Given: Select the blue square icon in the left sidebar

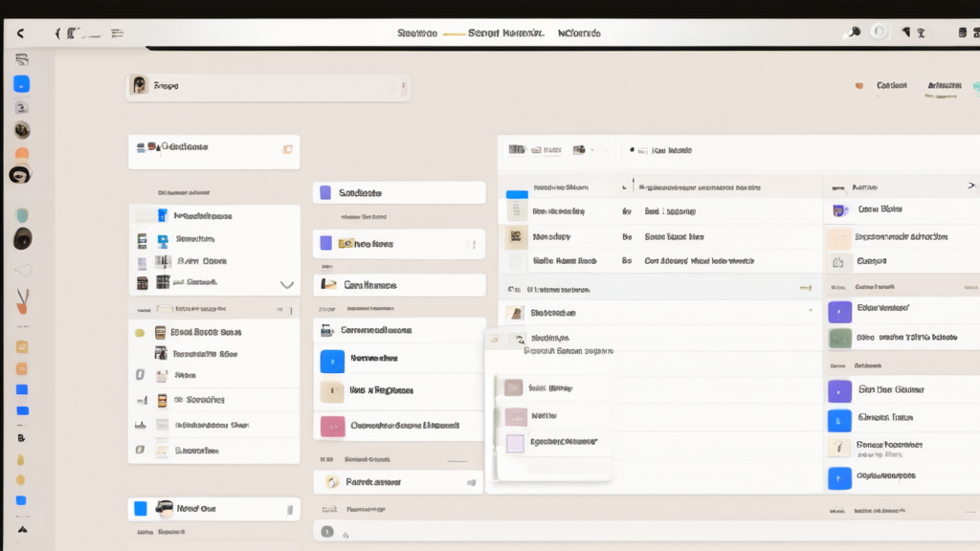Looking at the screenshot, I should point(21,84).
